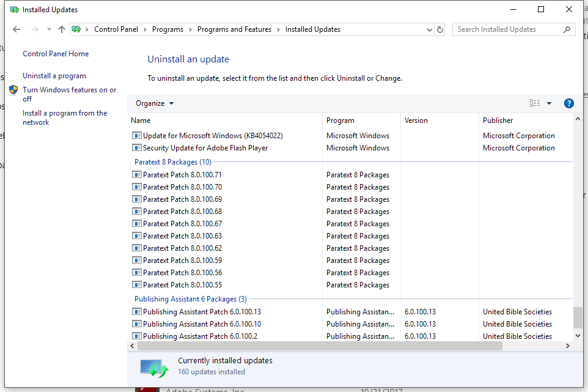Click the search magnifier icon
Image resolution: width=588 pixels, height=392 pixels.
[567, 29]
